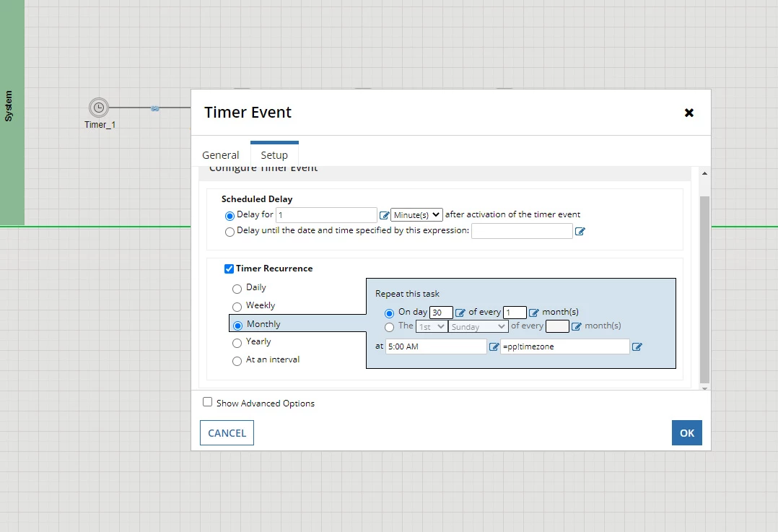Select the Delay for radio button

click(x=230, y=216)
